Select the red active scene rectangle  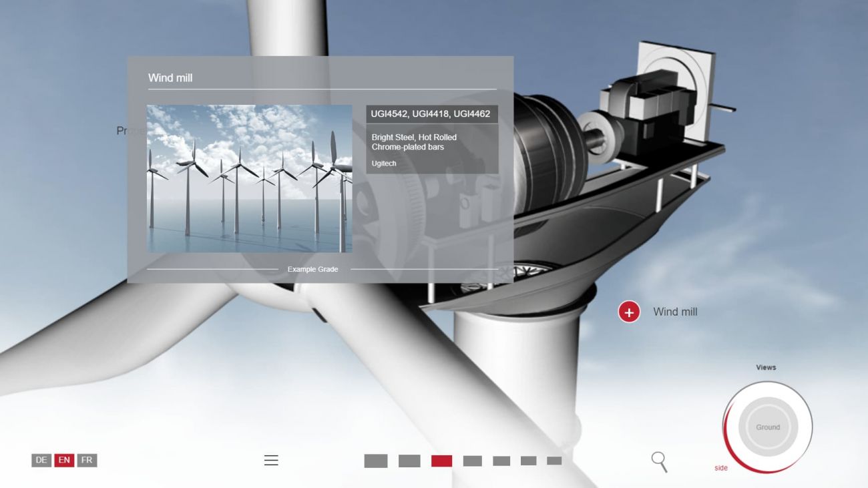(441, 461)
